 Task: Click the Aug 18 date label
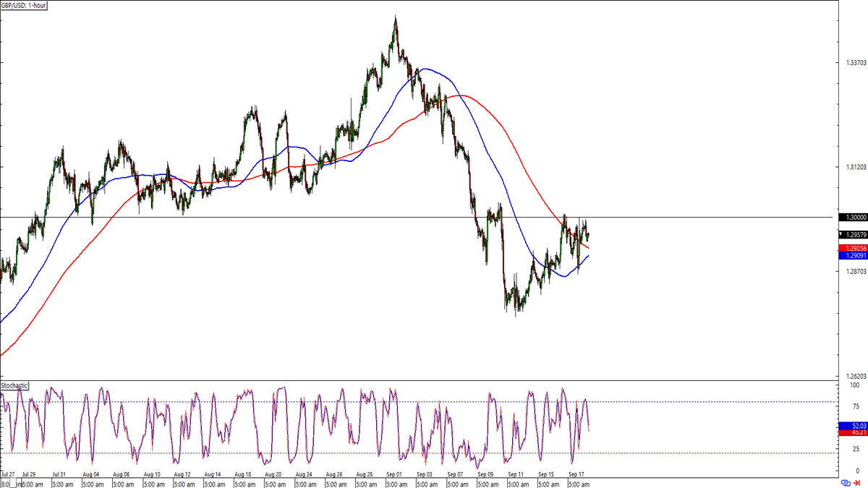coord(242,475)
